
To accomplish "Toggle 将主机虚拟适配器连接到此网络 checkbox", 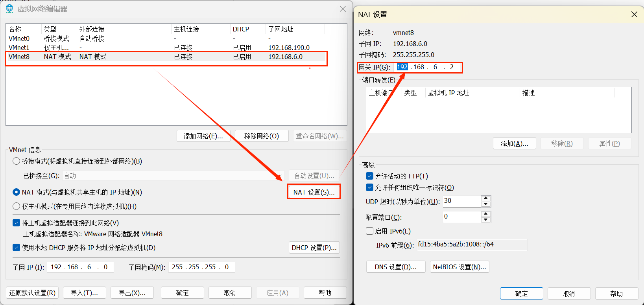I will pyautogui.click(x=16, y=223).
